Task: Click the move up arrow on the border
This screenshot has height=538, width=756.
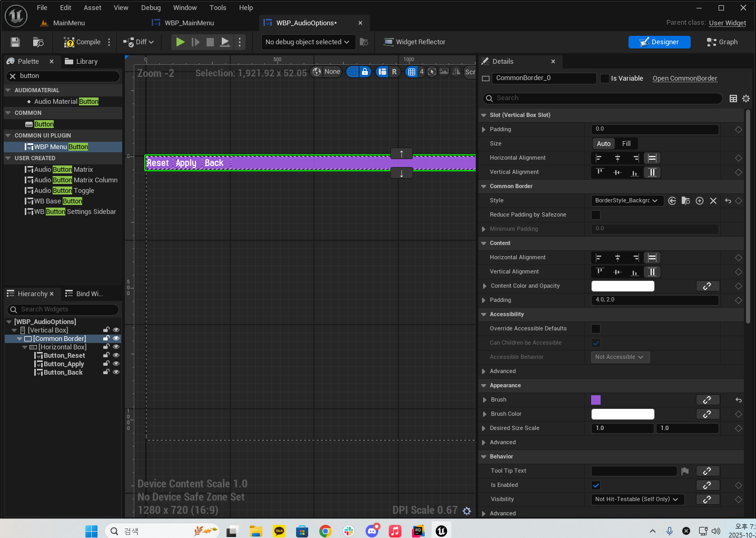Action: point(401,154)
